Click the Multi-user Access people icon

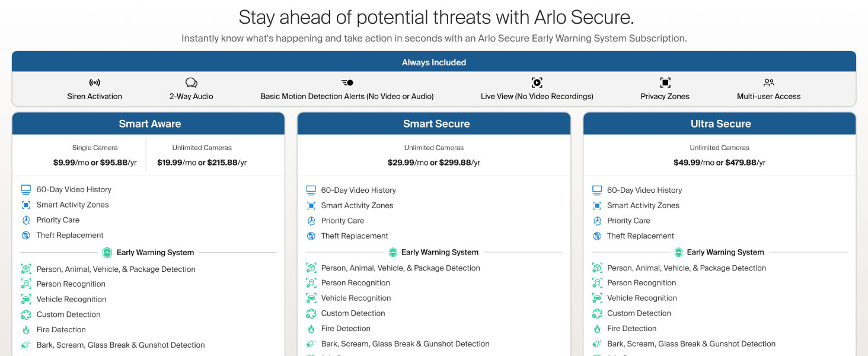[769, 82]
